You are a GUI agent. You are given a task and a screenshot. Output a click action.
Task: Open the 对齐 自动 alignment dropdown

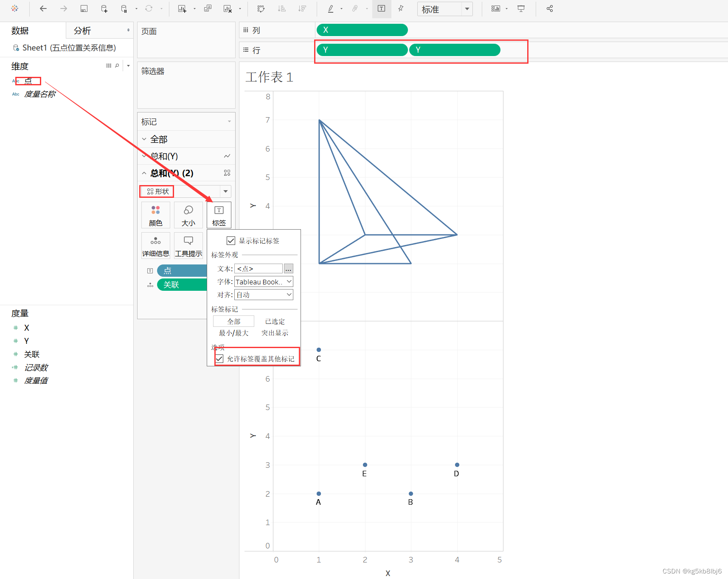tap(264, 295)
